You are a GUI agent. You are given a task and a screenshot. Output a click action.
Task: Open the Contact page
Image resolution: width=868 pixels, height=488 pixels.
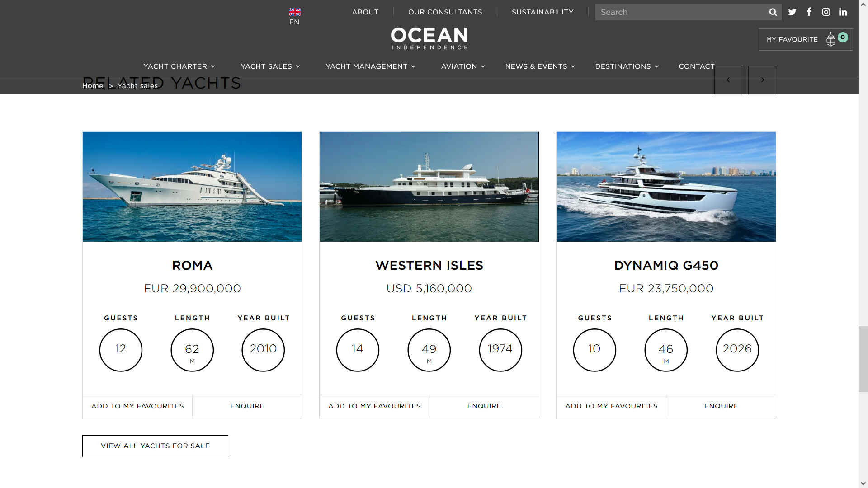(697, 66)
